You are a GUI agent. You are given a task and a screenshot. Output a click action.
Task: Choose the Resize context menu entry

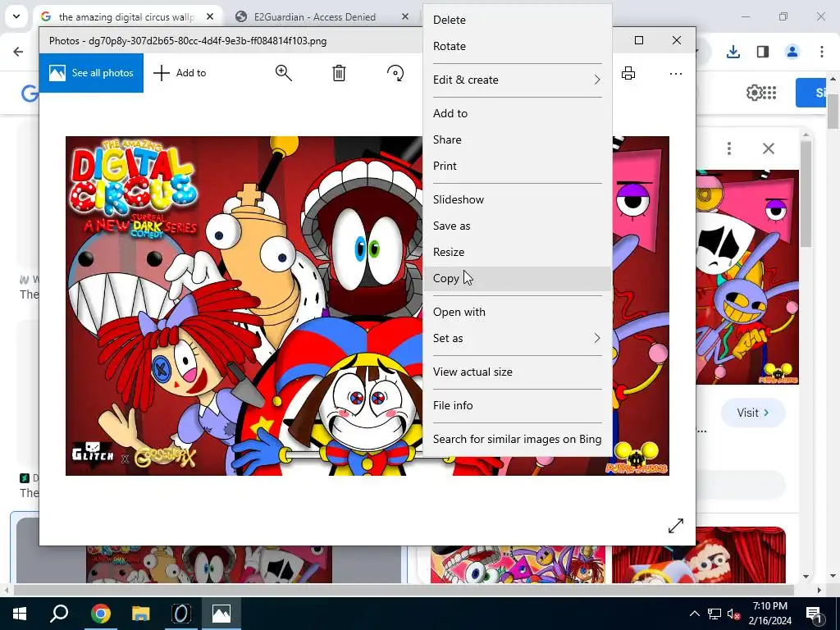[x=518, y=252]
